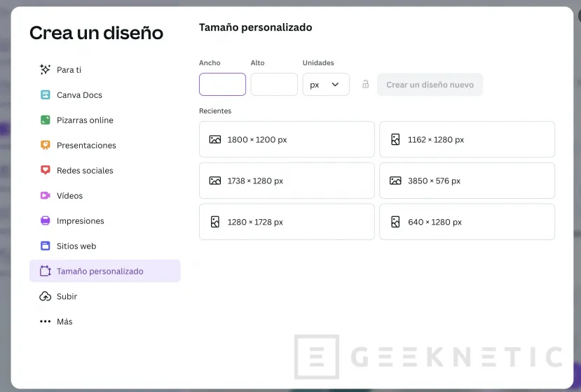Image resolution: width=581 pixels, height=392 pixels.
Task: Select Tamaño personalizado menu item
Action: click(105, 271)
